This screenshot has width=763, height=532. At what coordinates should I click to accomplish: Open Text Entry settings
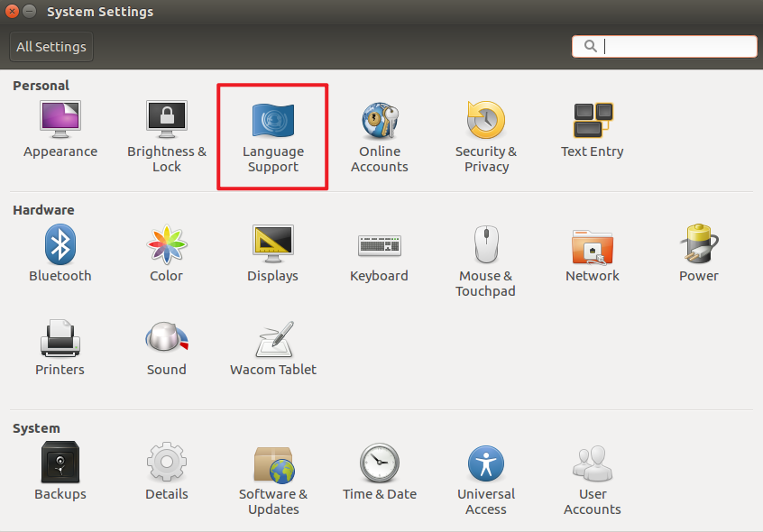click(592, 126)
